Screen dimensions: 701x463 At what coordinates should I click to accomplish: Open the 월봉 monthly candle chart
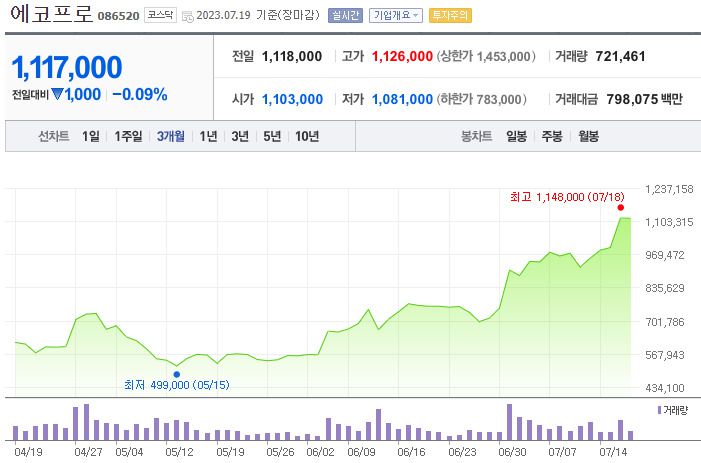coord(588,137)
